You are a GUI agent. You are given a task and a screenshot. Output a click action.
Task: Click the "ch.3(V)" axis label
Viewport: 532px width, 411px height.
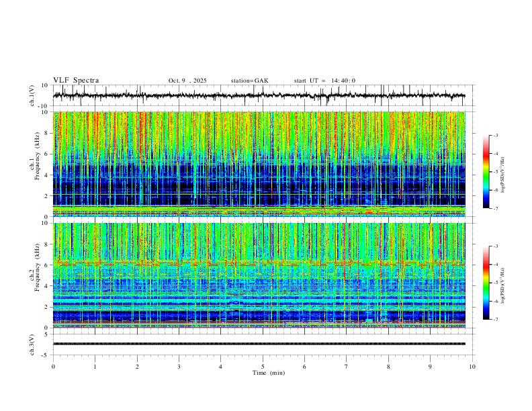tap(32, 345)
